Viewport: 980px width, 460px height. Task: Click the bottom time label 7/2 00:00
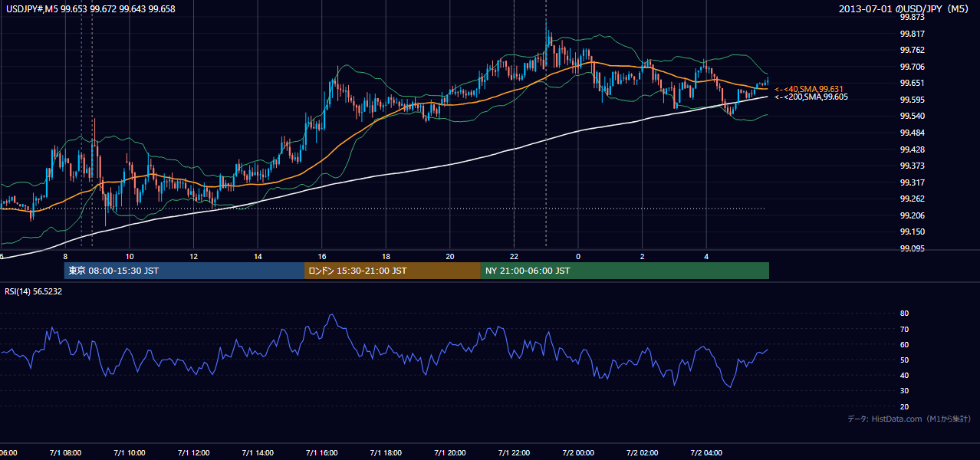click(x=578, y=453)
